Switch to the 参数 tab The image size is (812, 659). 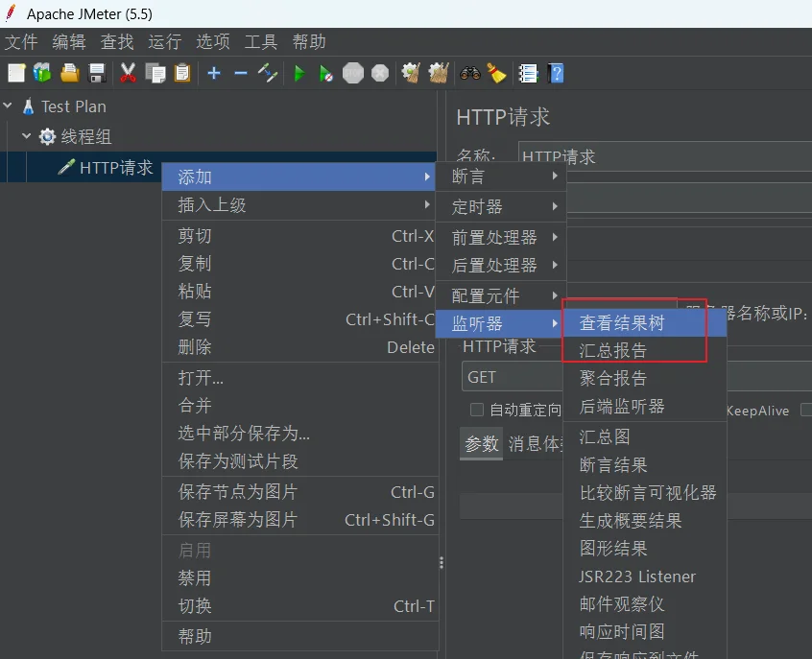coord(482,443)
